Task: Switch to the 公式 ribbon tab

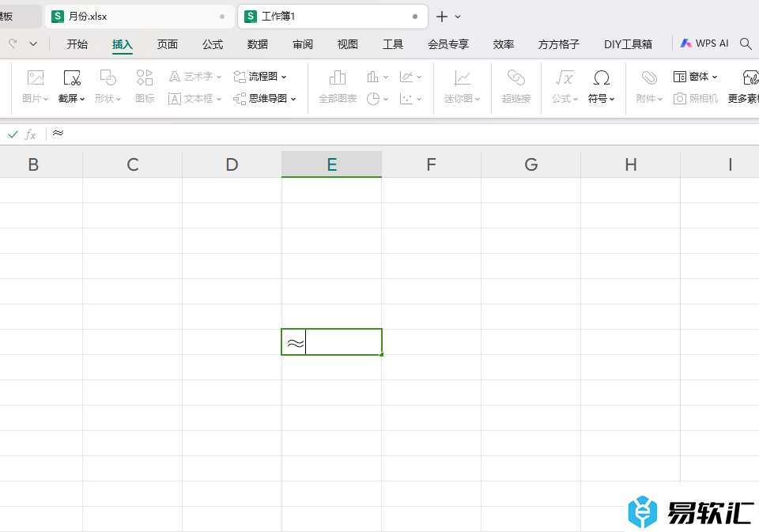Action: tap(213, 44)
